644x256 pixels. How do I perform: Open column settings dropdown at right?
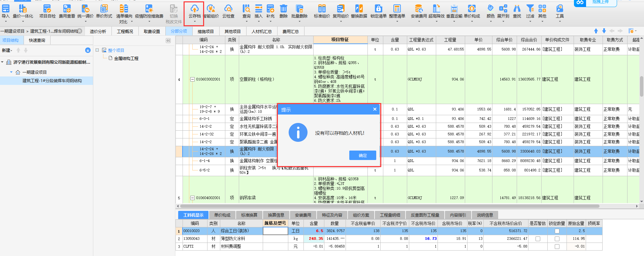point(632,31)
